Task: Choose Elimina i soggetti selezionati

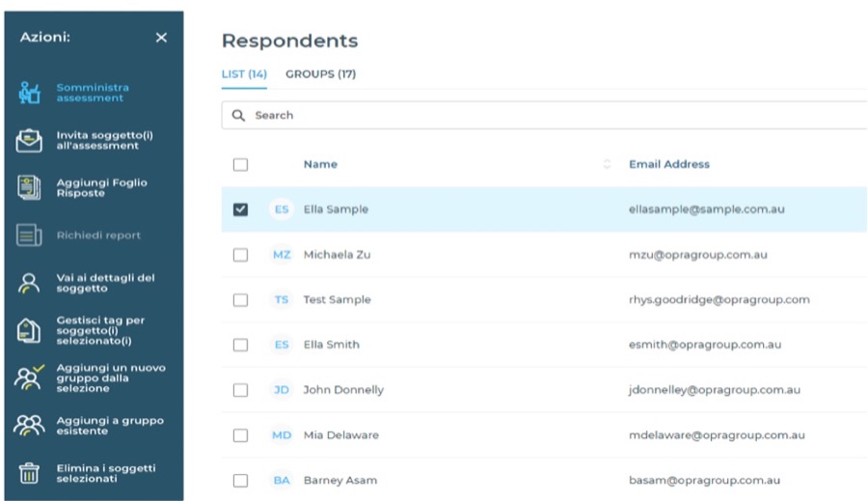Action: [x=106, y=473]
